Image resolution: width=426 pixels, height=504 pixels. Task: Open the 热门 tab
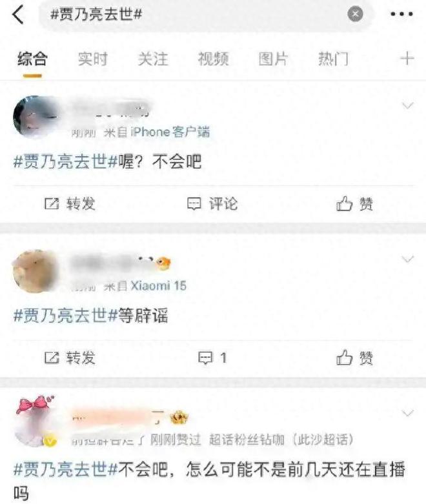[x=333, y=59]
